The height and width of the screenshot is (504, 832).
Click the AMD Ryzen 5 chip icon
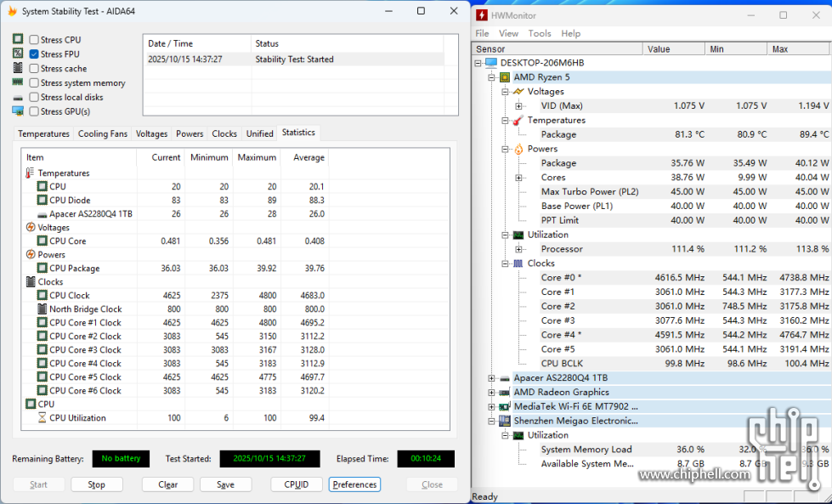(505, 77)
